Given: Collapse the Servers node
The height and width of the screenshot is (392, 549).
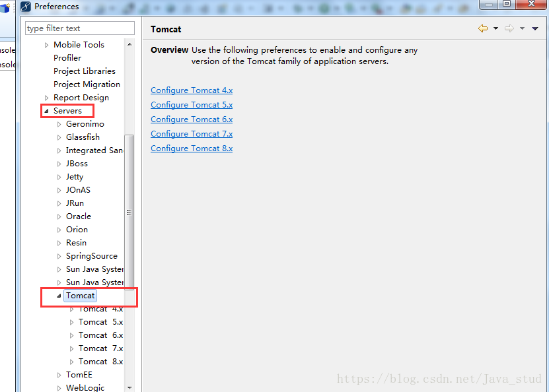Looking at the screenshot, I should click(46, 111).
